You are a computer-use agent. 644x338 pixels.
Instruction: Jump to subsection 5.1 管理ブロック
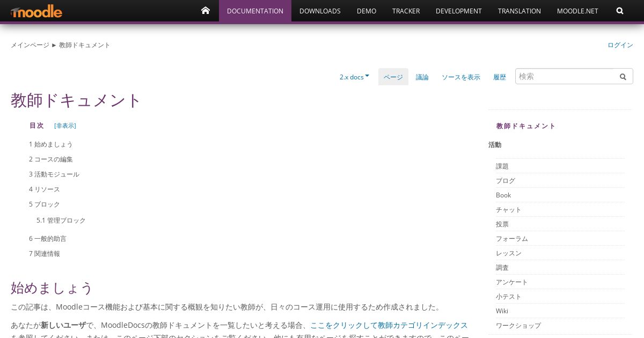[x=61, y=221]
